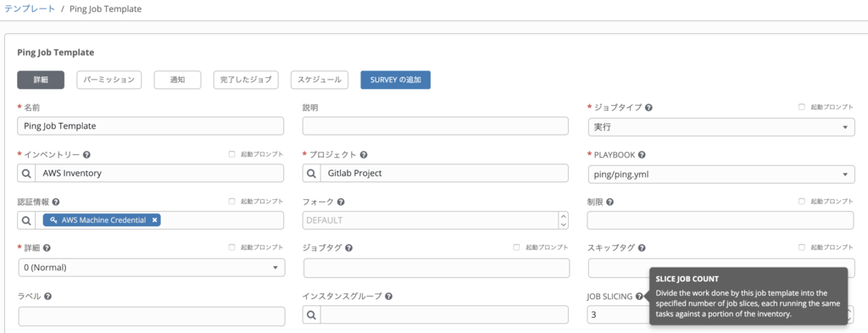Enable 起動プロンプト checkbox for インベントリー
Image resolution: width=868 pixels, height=333 pixels.
pyautogui.click(x=232, y=154)
